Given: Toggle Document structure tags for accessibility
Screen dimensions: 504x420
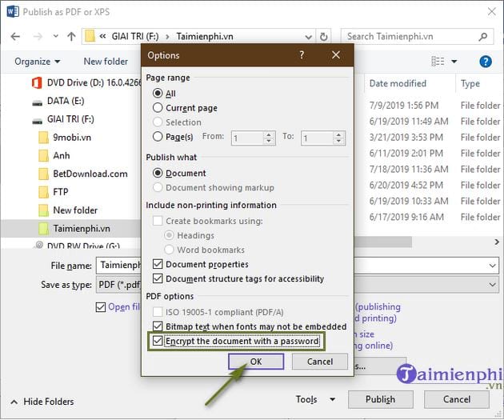Looking at the screenshot, I should coord(158,278).
